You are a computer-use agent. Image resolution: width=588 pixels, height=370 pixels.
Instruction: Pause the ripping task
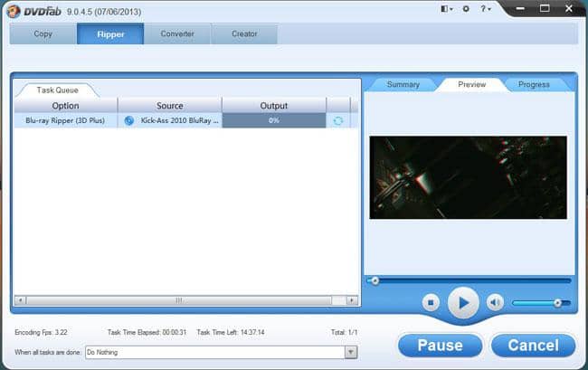click(x=441, y=346)
